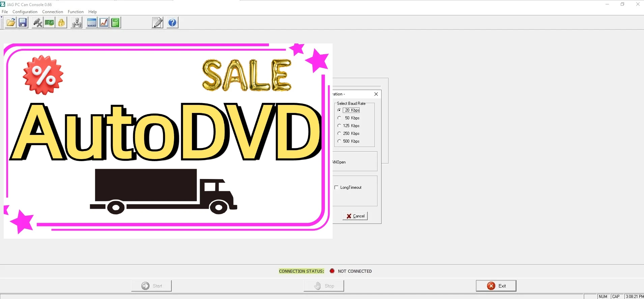644x299 pixels.
Task: Click the NOT CONNECTED status text
Action: coord(355,271)
